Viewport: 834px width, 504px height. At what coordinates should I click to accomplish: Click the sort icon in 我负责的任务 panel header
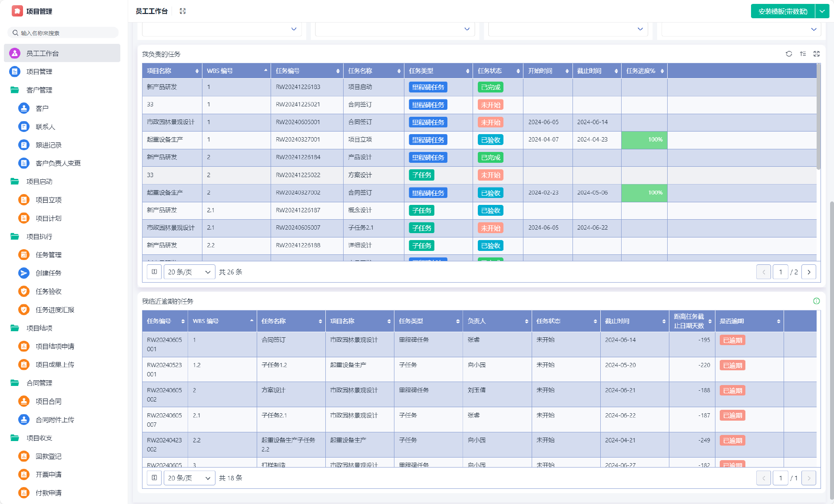803,54
